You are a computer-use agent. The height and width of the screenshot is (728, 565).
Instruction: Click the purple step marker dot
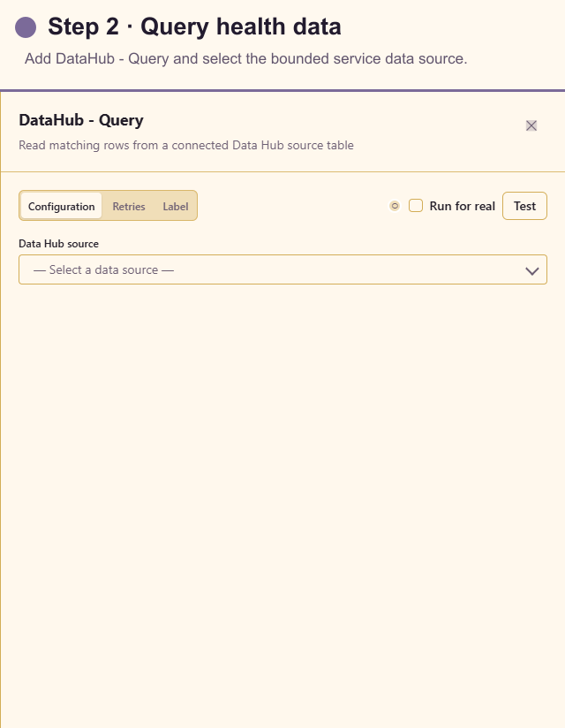pos(26,27)
